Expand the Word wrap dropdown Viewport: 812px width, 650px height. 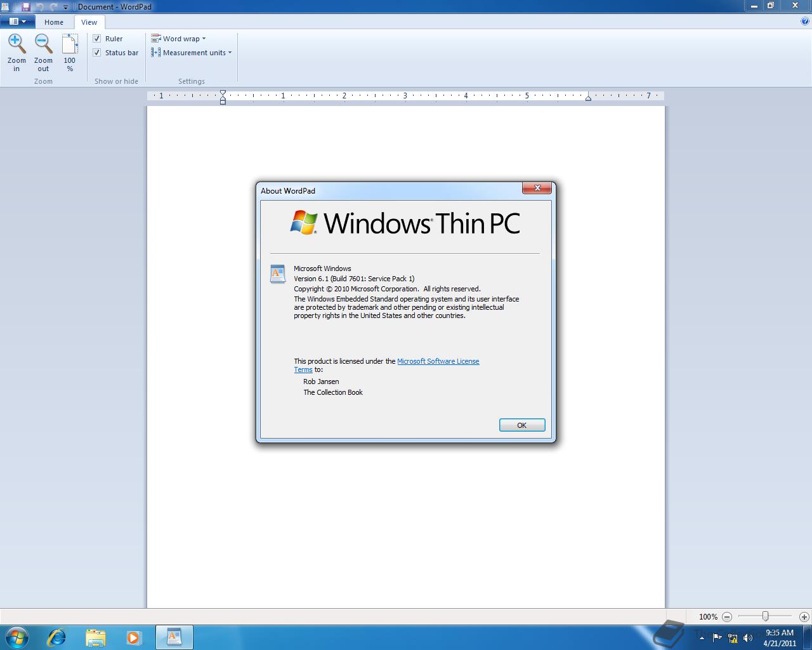pyautogui.click(x=178, y=39)
